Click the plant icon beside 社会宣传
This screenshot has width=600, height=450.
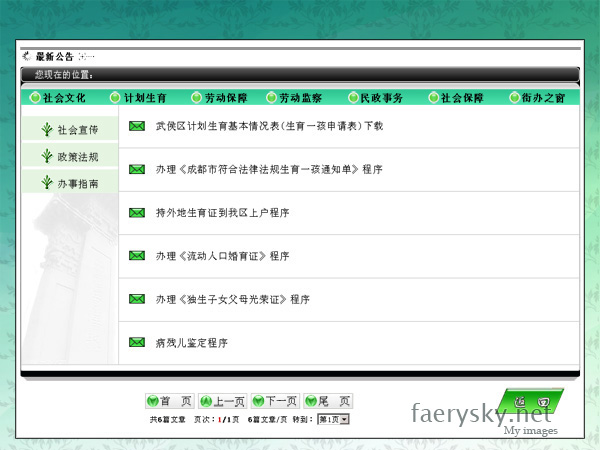pos(46,129)
